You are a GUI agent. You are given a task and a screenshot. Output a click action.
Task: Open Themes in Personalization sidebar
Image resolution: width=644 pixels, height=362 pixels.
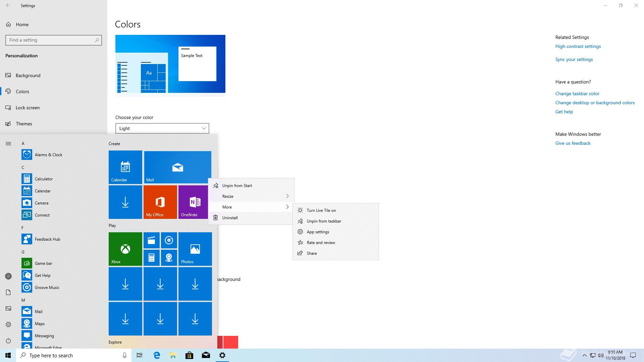pos(54,124)
